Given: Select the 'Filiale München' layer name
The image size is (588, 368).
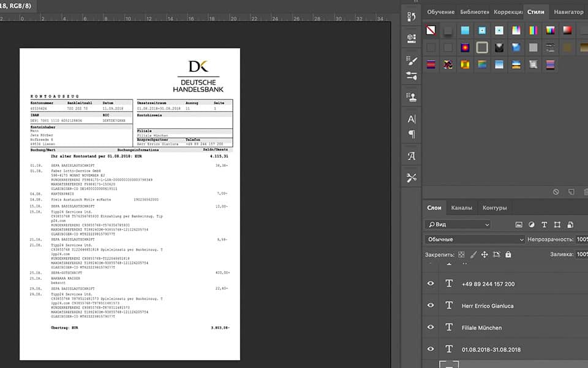Looking at the screenshot, I should point(481,328).
